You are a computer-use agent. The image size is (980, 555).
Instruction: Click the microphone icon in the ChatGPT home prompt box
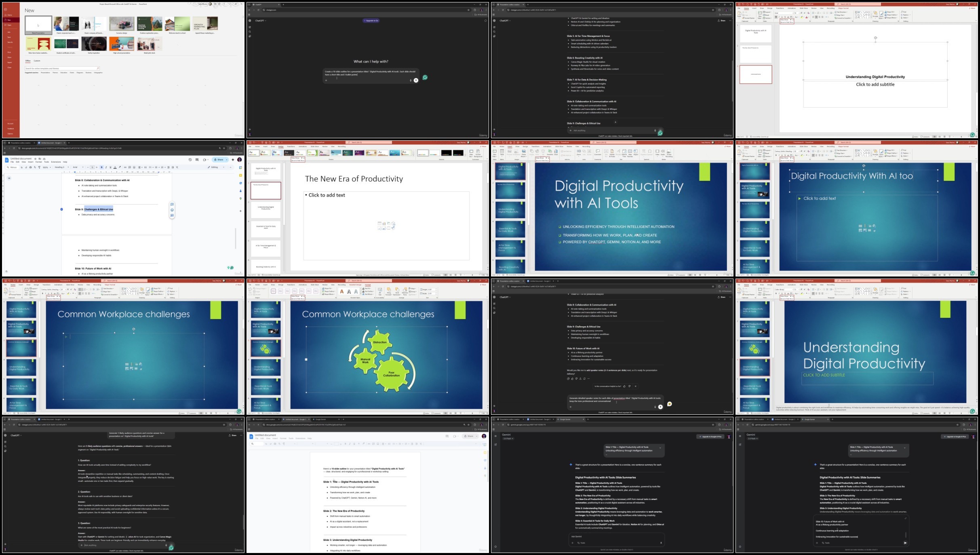(411, 80)
